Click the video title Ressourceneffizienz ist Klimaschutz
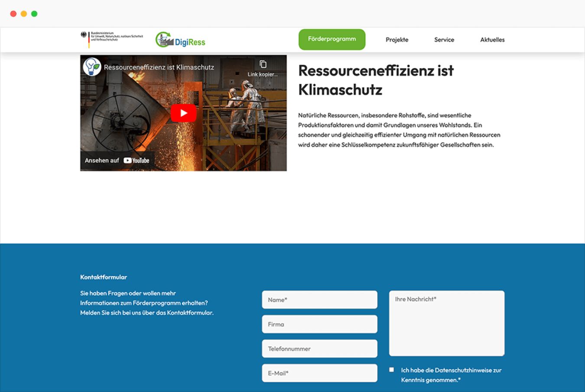Screen dimensions: 585x392 [159, 68]
